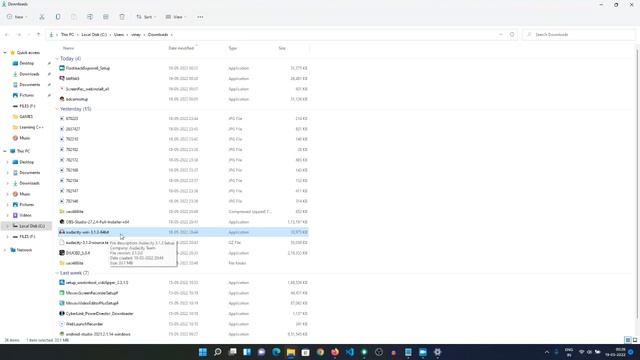Open Microsoft Edge from the taskbar
640x360 pixels.
tap(276, 352)
